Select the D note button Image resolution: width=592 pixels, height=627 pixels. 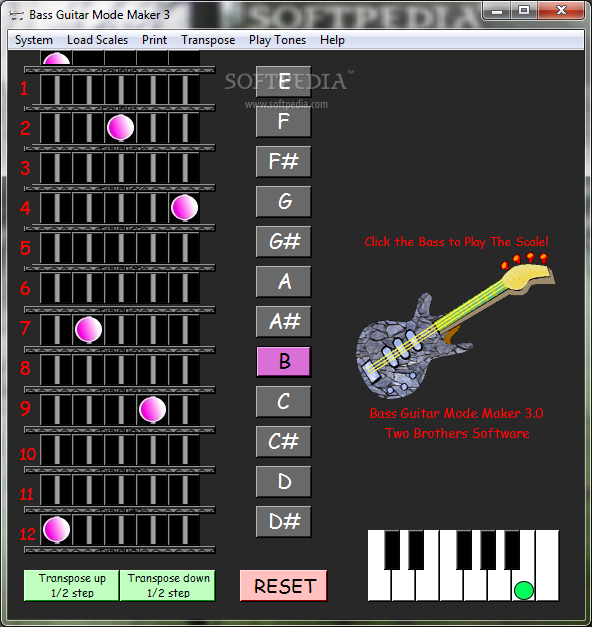point(284,481)
